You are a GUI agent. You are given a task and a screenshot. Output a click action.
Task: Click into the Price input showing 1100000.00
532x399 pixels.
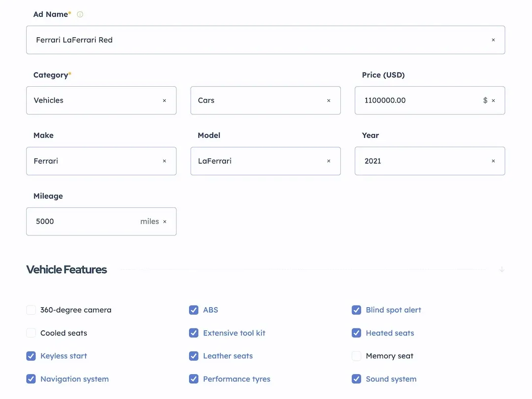[x=430, y=100]
